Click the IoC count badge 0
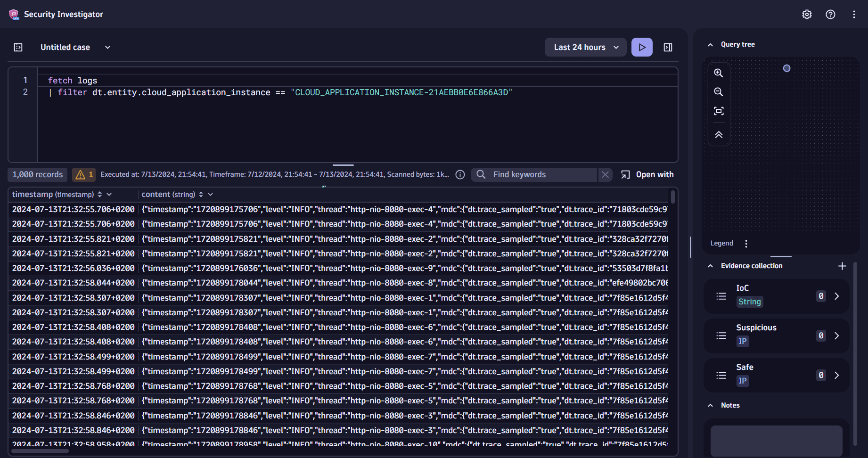 tap(821, 296)
